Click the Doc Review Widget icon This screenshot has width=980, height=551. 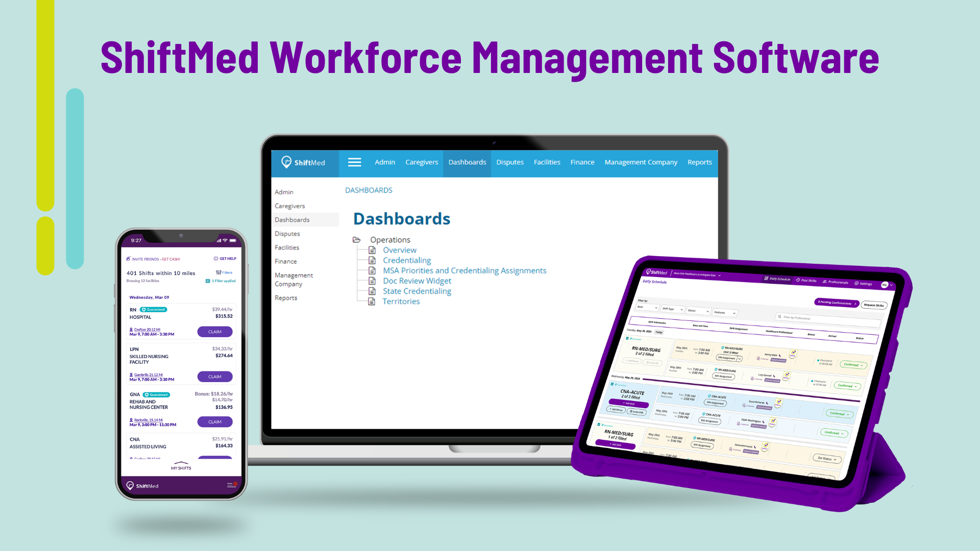pos(372,281)
